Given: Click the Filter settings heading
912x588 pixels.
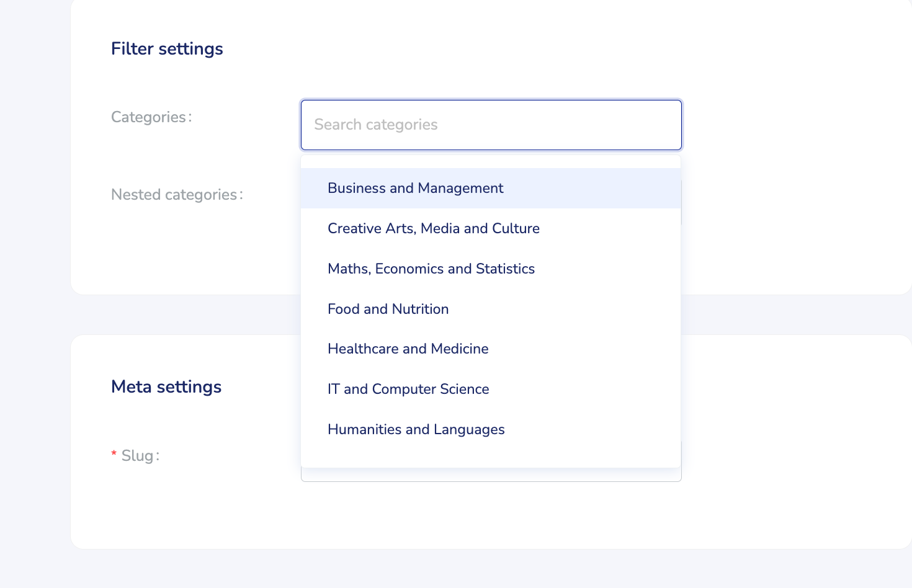Looking at the screenshot, I should point(167,49).
